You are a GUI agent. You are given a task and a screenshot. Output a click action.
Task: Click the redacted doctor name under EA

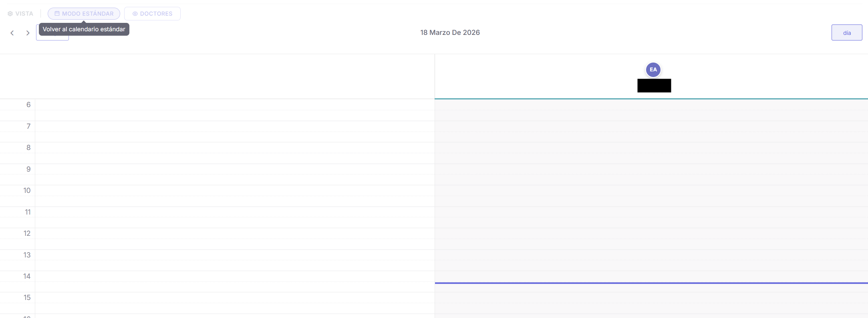[654, 85]
